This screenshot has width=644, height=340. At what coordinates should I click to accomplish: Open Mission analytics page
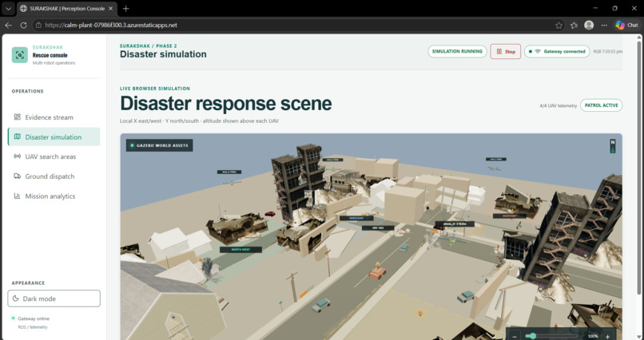[54, 196]
